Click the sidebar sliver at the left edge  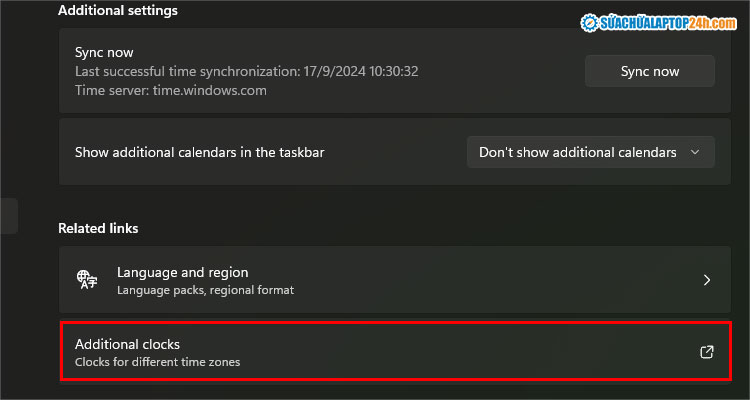tap(8, 216)
